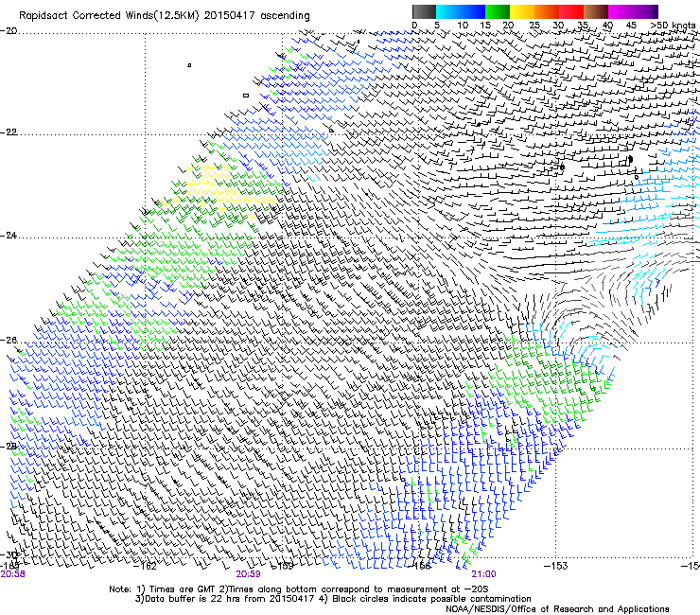Click the '-159' longitude axis label
This screenshot has height=615, width=700.
(283, 567)
